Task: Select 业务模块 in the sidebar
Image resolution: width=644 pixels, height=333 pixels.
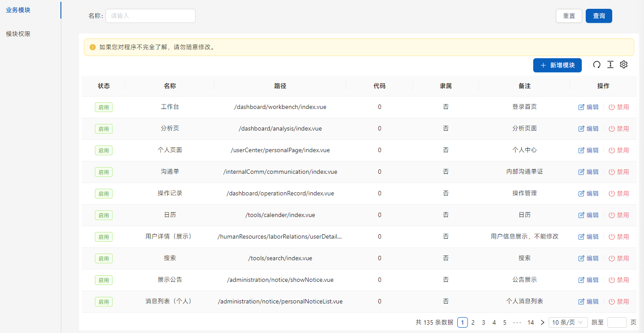Action: click(x=18, y=10)
